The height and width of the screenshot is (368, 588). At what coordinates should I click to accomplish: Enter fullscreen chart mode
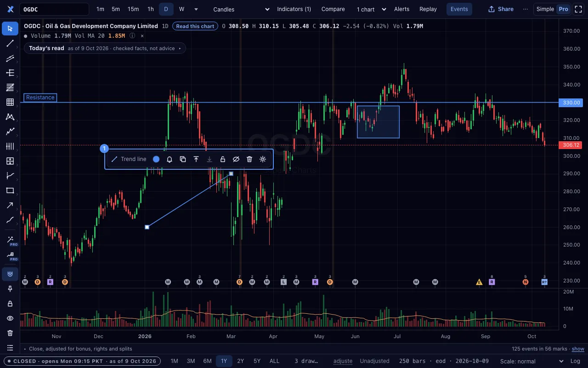[x=579, y=9]
